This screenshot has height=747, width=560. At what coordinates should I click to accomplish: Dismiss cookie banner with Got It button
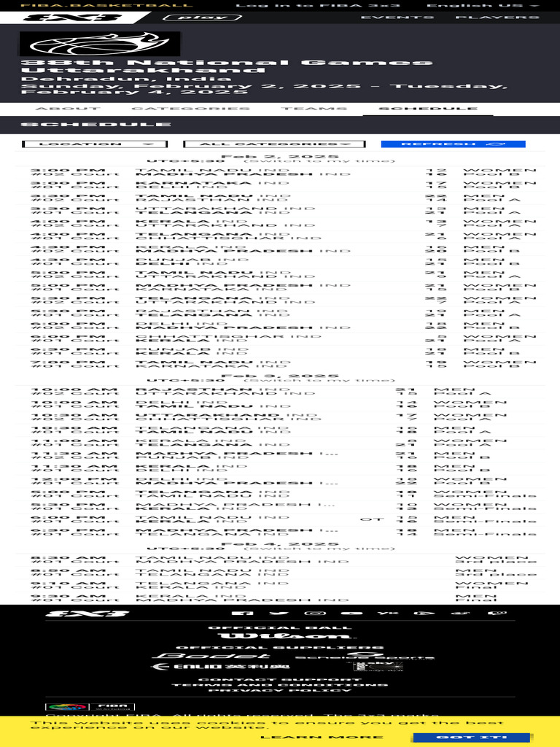[472, 738]
